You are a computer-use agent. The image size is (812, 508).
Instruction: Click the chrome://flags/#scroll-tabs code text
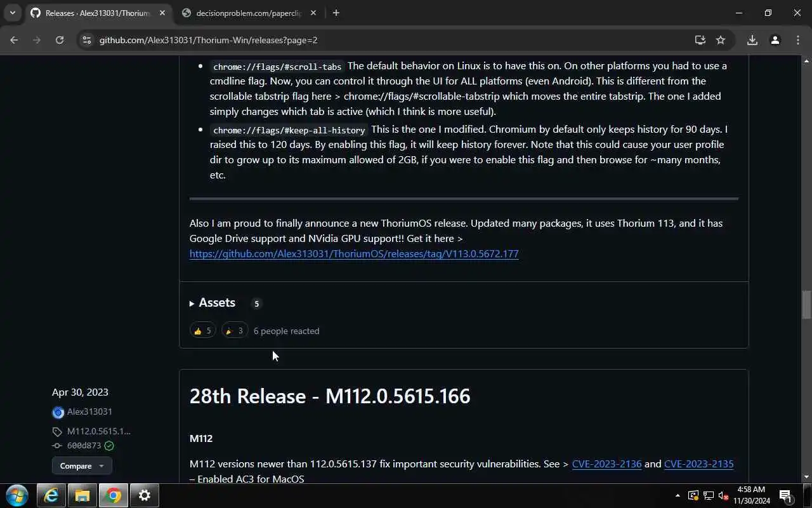tap(277, 66)
